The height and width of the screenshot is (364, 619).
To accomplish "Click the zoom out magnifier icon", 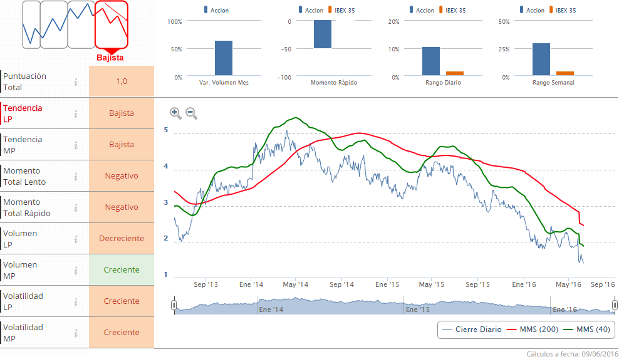I will 192,113.
